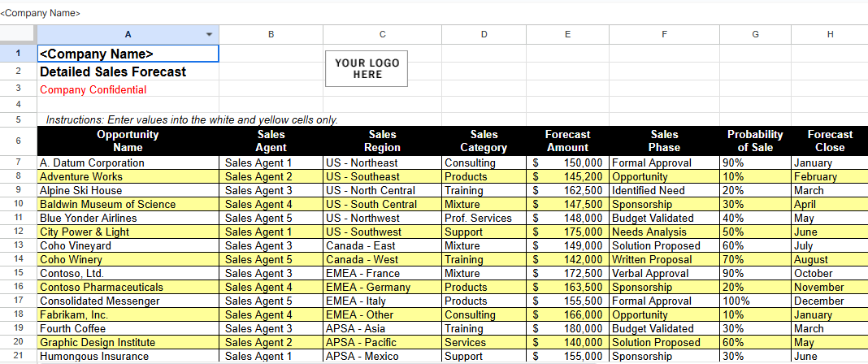Click the 100% probability cell
This screenshot has height=364, width=868.
tap(754, 301)
